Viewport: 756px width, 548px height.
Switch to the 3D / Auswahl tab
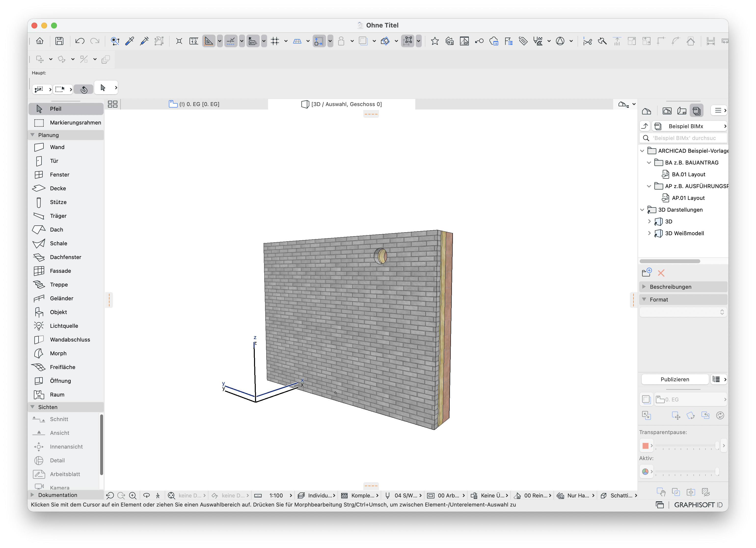point(342,104)
